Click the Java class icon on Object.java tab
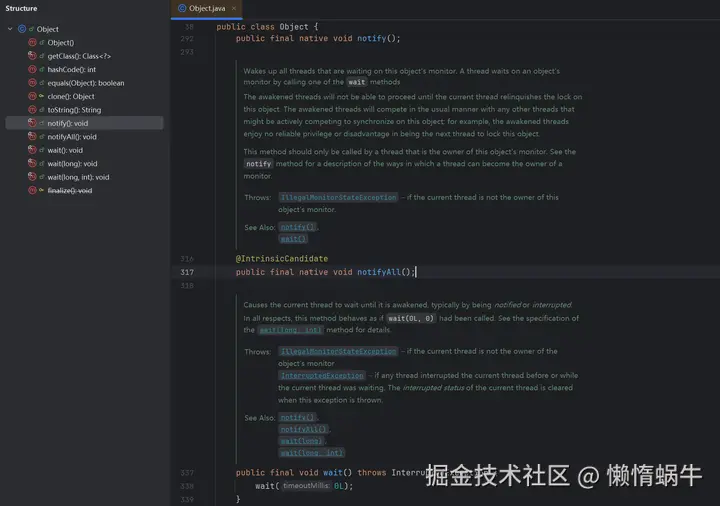The height and width of the screenshot is (506, 720). click(x=182, y=8)
